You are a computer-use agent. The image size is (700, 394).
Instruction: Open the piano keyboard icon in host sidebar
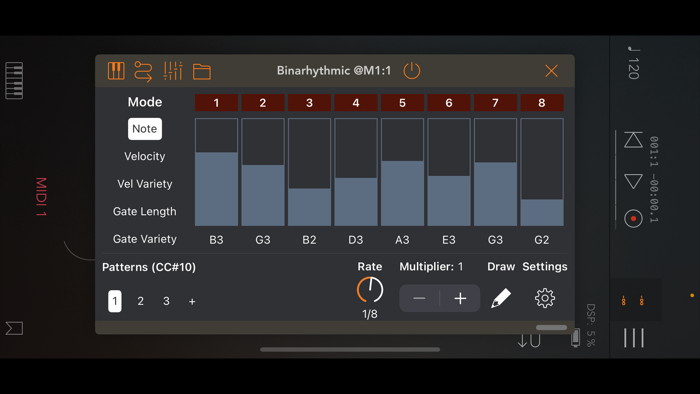click(x=14, y=81)
